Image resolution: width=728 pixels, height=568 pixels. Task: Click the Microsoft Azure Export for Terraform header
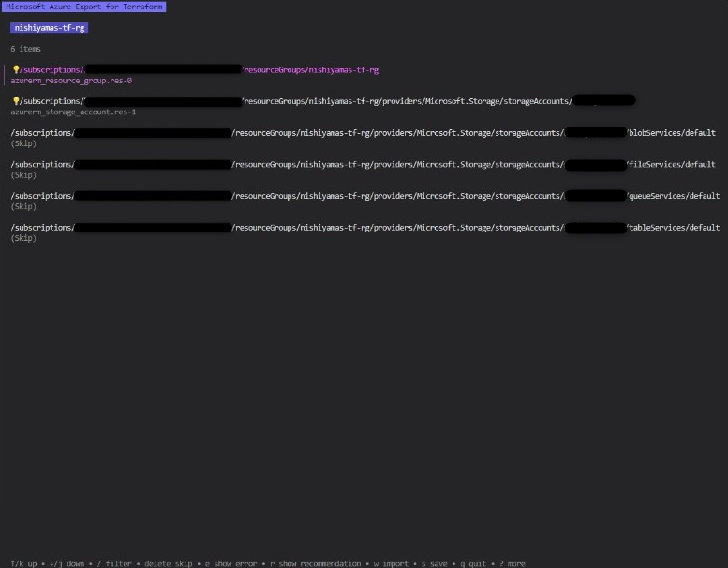(84, 7)
